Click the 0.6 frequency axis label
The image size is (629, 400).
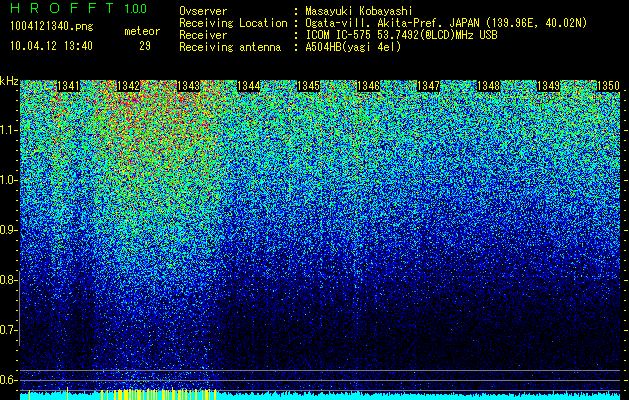[9, 380]
